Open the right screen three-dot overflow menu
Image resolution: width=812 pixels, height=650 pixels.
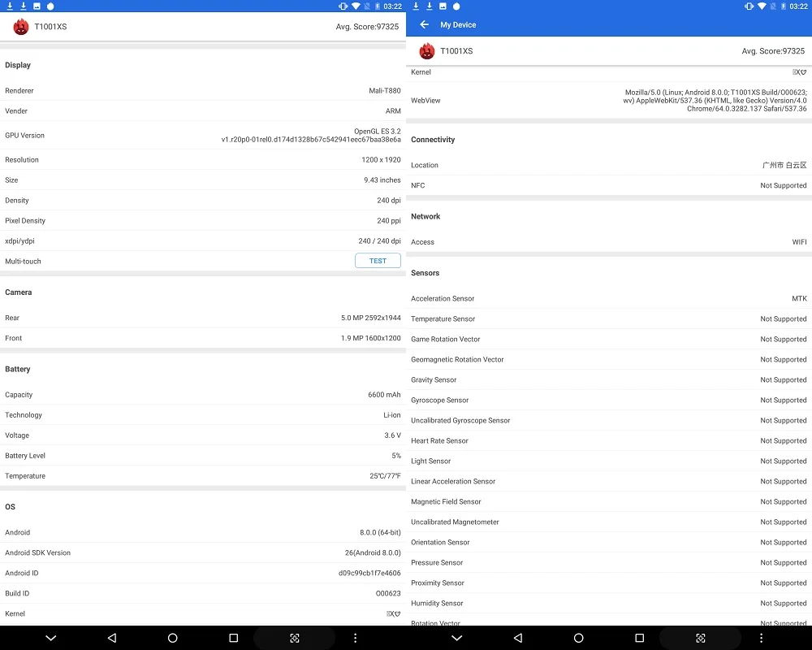(x=762, y=638)
